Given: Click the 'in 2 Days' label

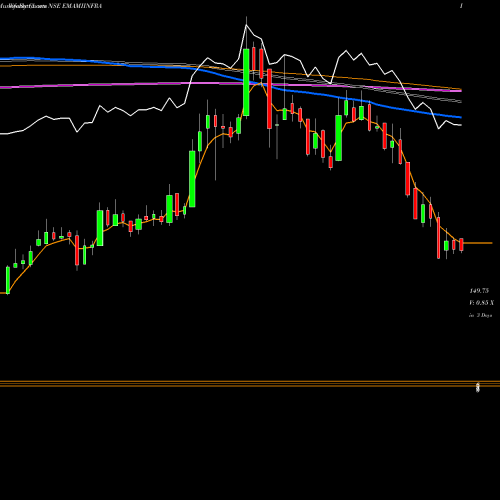Looking at the screenshot, I should pos(480,315).
